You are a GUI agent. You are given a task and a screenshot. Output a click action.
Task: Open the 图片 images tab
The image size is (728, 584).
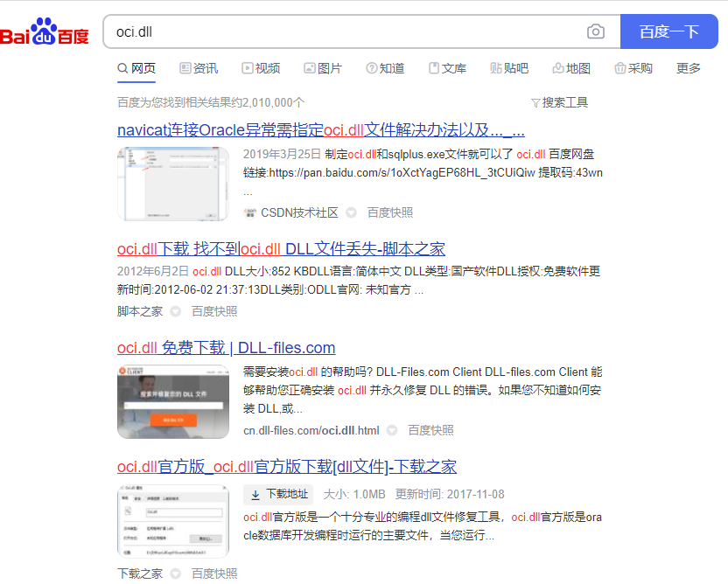point(323,68)
